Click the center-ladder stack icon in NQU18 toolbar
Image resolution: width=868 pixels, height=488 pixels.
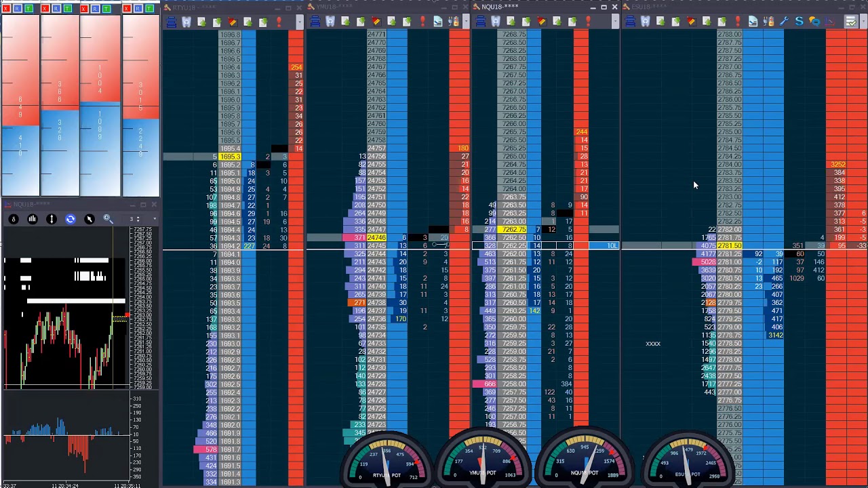coord(480,22)
